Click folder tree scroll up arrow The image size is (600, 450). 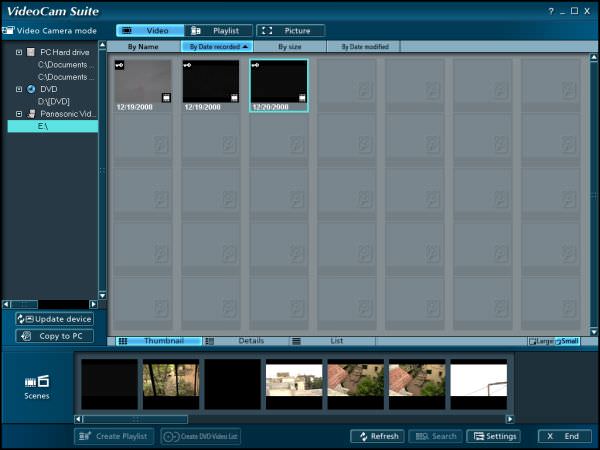[102, 45]
